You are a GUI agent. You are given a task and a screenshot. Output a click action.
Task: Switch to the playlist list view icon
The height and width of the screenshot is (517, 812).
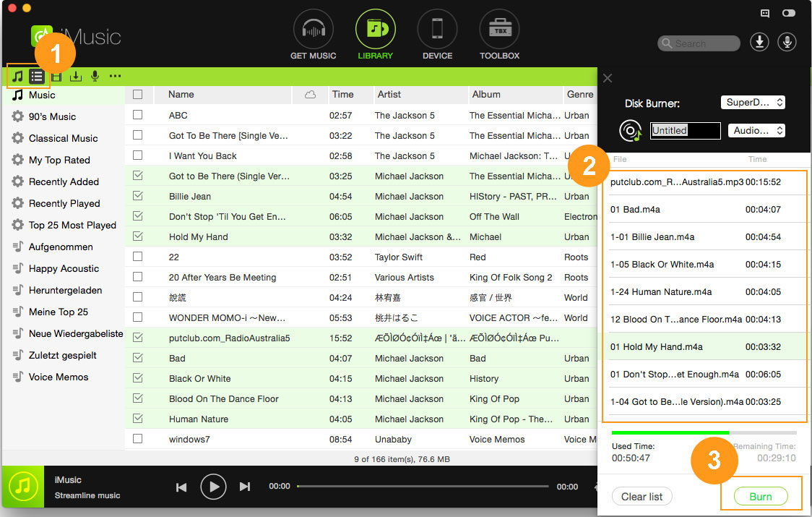pos(37,77)
